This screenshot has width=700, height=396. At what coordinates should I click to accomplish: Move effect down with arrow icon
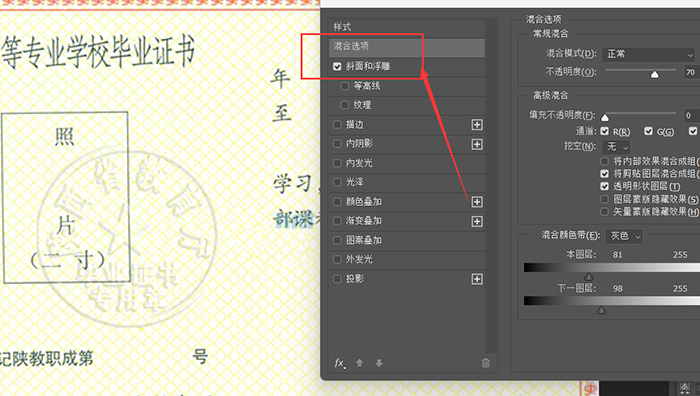(379, 363)
